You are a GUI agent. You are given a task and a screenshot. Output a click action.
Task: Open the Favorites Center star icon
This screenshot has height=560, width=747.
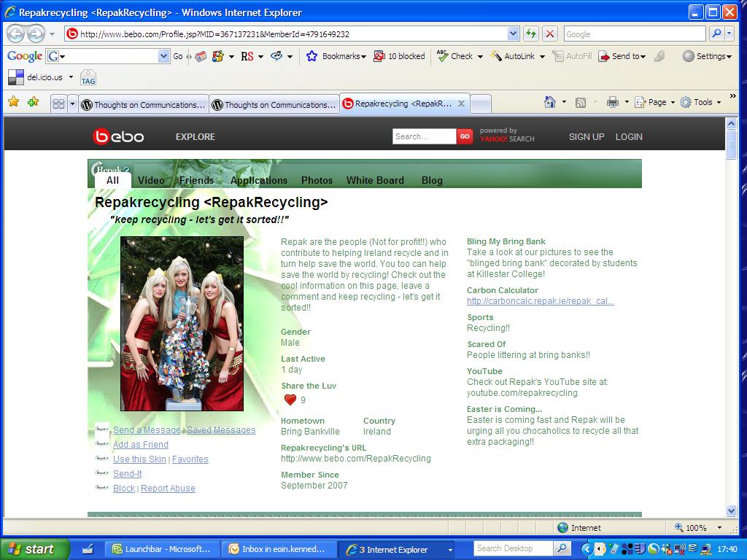pos(13,101)
